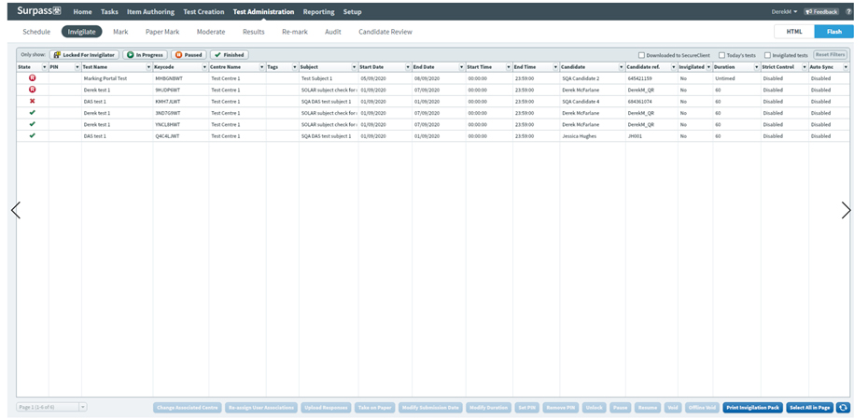
Task: Click candidate ref JH001 cell
Action: [651, 135]
